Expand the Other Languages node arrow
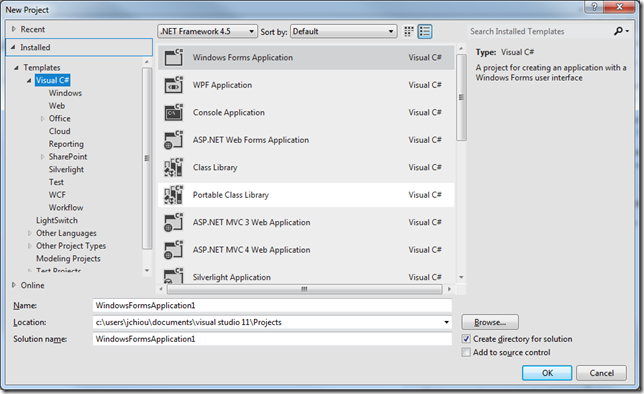Screen dimensions: 644x394 (x=30, y=233)
